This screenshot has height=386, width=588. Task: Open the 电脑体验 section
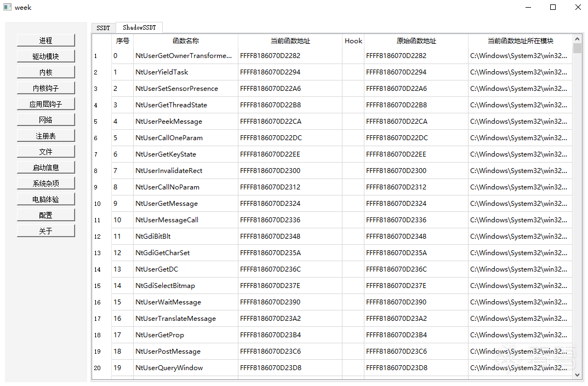point(45,199)
